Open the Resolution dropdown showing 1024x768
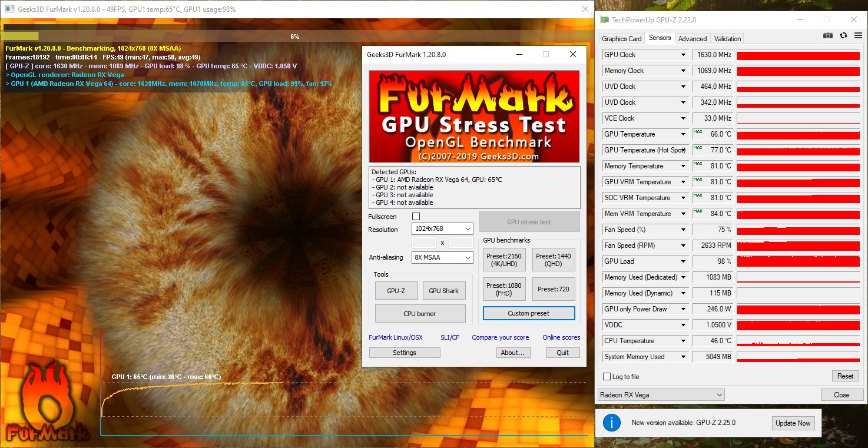Viewport: 868px width, 448px height. click(x=442, y=229)
